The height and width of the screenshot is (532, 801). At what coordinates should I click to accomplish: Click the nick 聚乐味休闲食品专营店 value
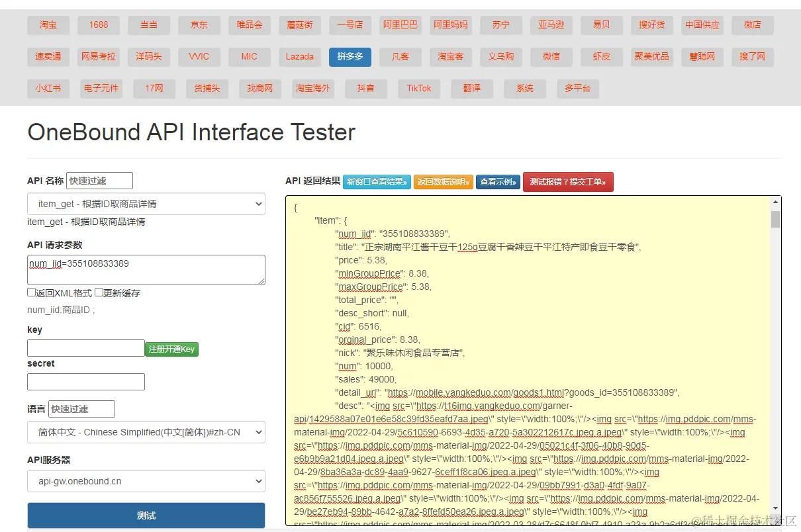pos(415,353)
